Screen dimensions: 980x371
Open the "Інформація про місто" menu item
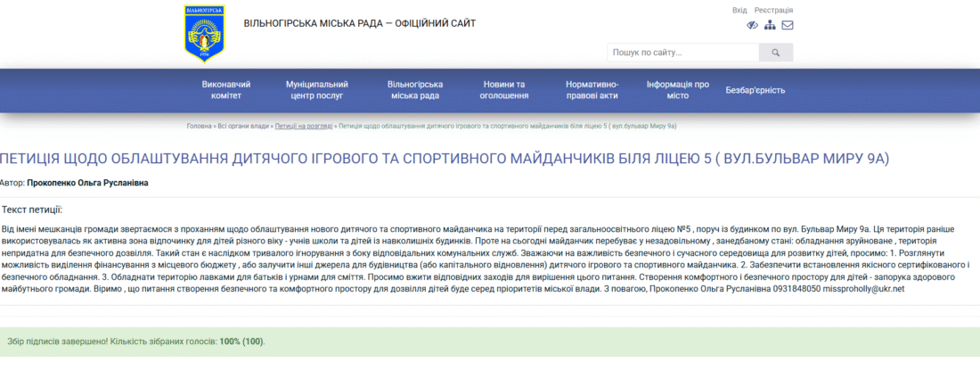(x=677, y=90)
